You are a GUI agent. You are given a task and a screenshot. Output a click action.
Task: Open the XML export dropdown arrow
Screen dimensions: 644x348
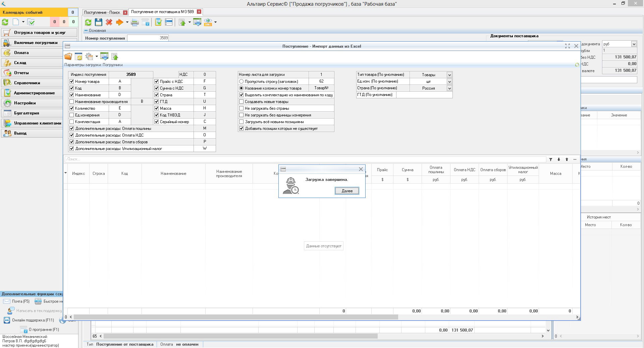[215, 22]
